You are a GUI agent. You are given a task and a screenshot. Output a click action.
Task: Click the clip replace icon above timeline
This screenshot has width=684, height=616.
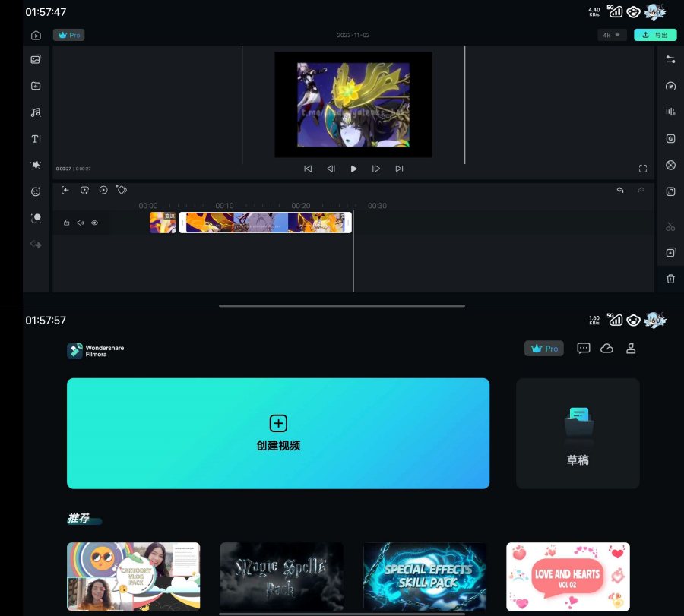pos(84,190)
